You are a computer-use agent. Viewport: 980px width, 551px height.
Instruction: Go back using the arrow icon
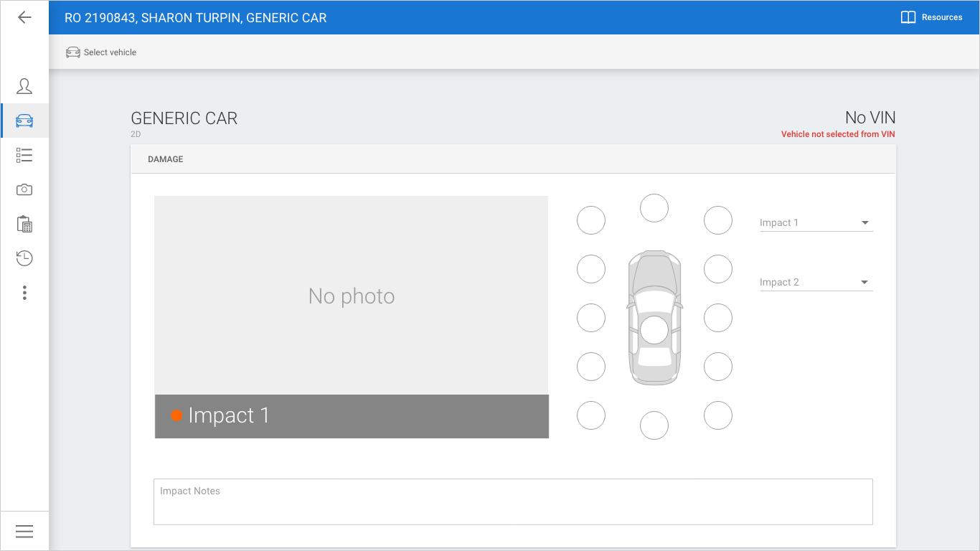pos(24,17)
